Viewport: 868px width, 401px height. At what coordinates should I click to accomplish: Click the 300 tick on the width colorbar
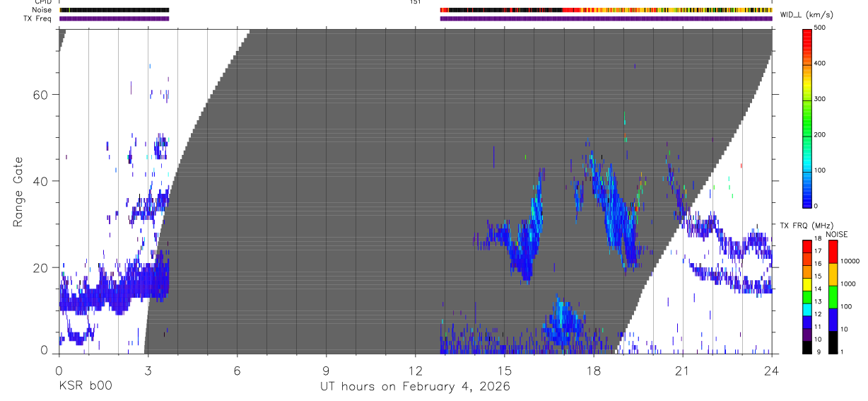click(x=820, y=99)
